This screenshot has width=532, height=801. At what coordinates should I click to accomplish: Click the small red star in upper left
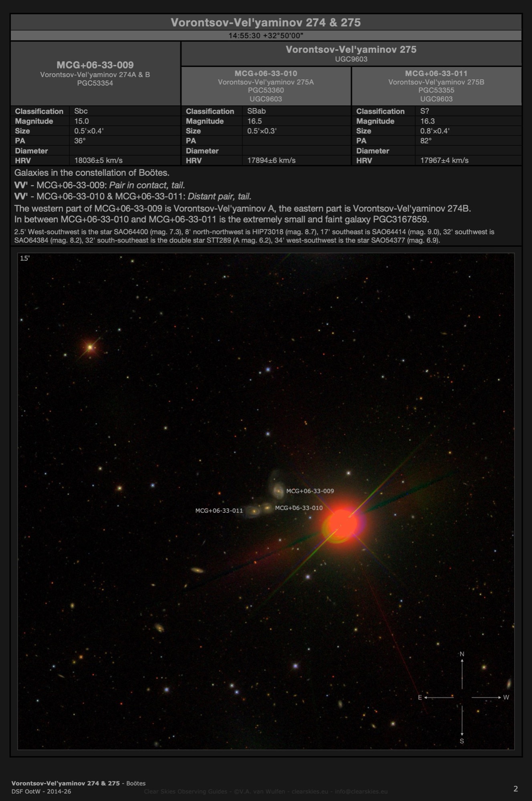[91, 347]
